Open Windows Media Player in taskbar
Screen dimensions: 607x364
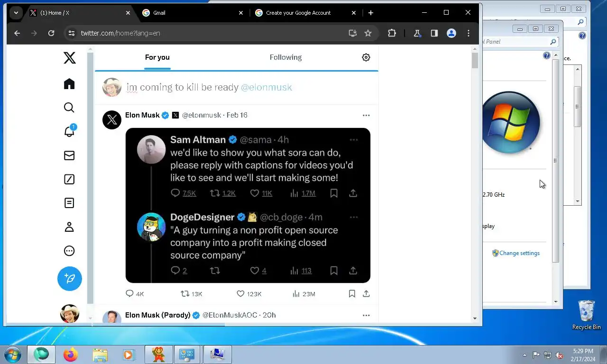[x=129, y=355]
